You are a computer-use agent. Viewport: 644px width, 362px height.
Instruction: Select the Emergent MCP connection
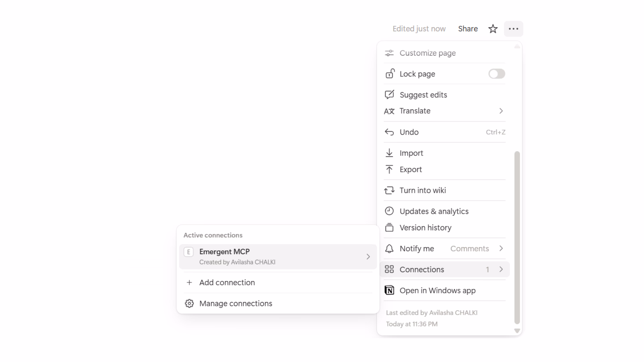tap(278, 257)
